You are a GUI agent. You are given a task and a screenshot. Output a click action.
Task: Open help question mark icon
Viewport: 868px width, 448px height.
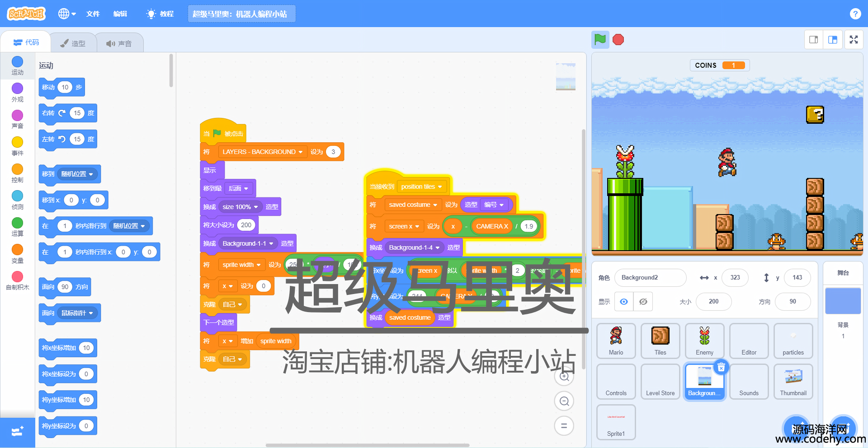pyautogui.click(x=855, y=14)
